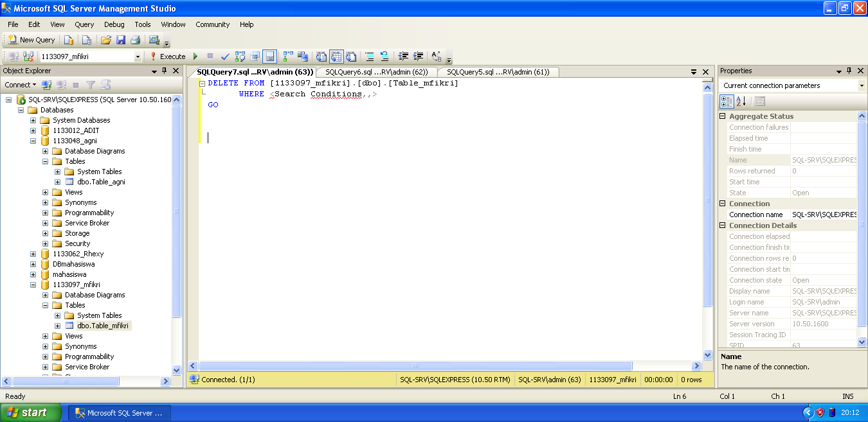Toggle Categorized view in Properties
Viewport: 868px width, 422px height.
(727, 101)
